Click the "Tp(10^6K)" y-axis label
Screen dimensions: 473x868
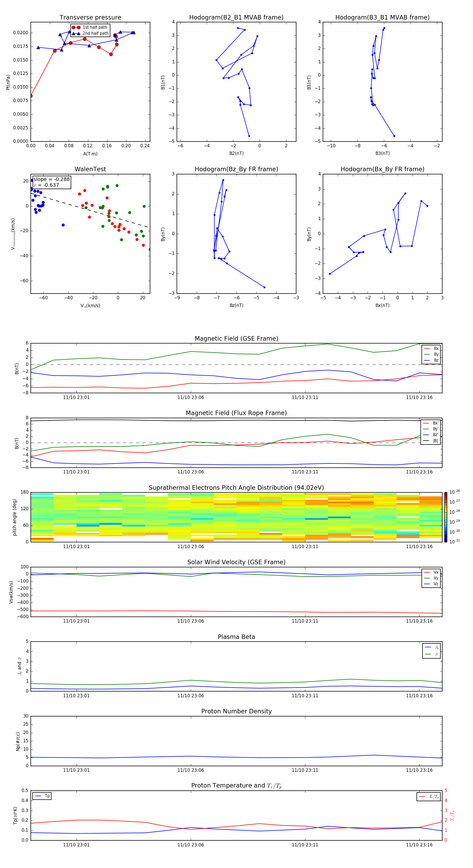click(x=15, y=815)
